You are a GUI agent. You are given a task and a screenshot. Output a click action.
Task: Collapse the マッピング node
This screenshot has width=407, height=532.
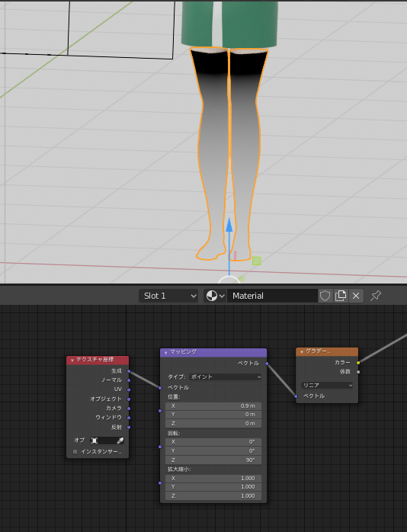[165, 353]
